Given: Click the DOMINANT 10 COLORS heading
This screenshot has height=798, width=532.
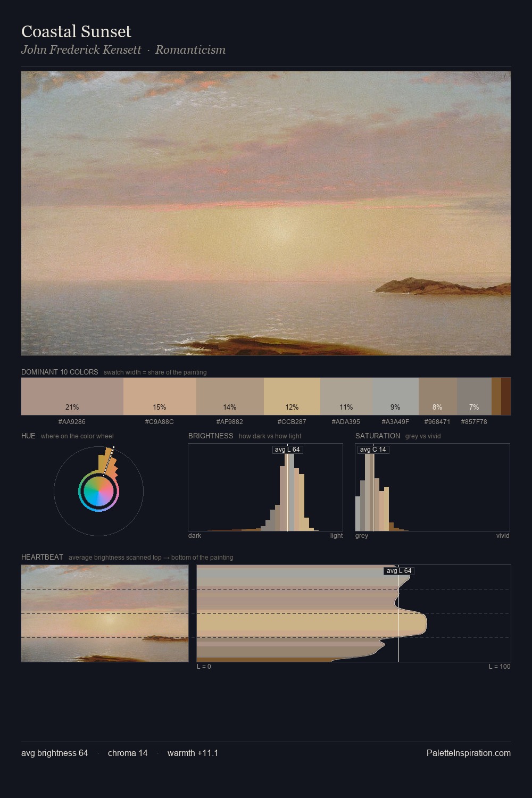Looking at the screenshot, I should [x=60, y=372].
